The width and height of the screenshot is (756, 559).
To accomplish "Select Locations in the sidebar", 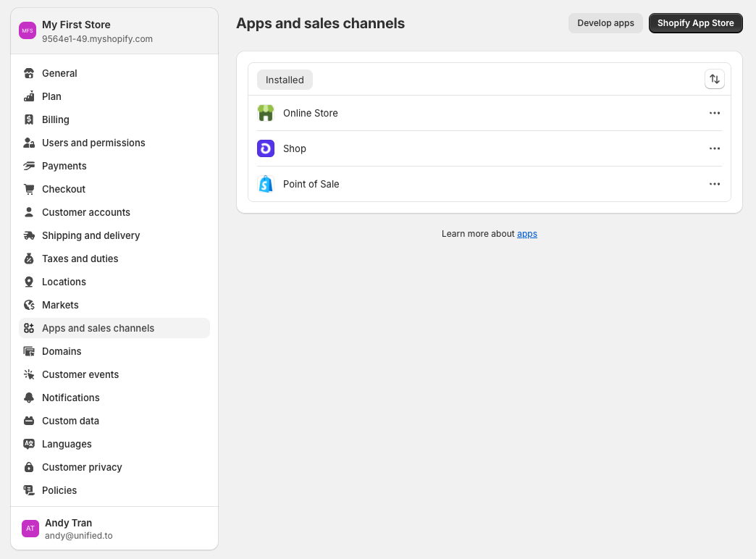I will (x=114, y=282).
